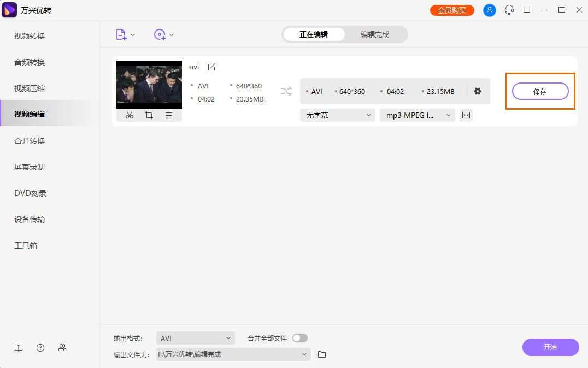Open the subtitle editor icon beside mp3 dropdown

[x=466, y=115]
